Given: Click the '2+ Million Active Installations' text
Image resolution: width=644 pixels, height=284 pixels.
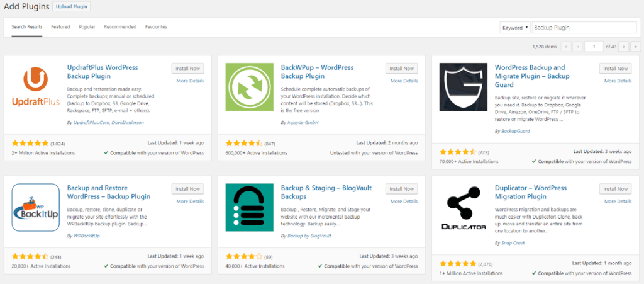Looking at the screenshot, I should click(43, 153).
